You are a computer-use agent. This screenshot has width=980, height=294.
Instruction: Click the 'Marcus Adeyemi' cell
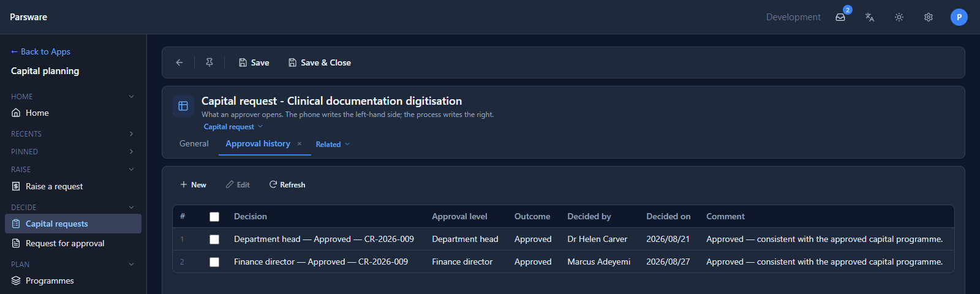pos(598,262)
